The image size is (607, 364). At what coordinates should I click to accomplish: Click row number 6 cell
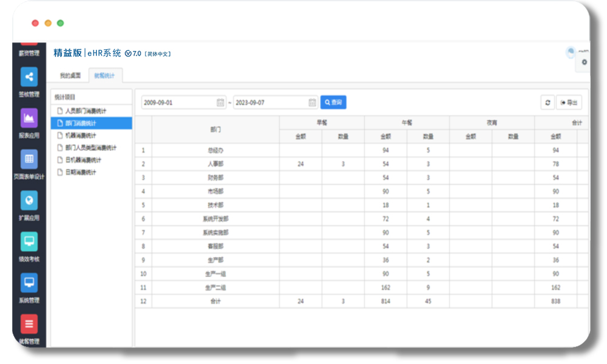[143, 219]
